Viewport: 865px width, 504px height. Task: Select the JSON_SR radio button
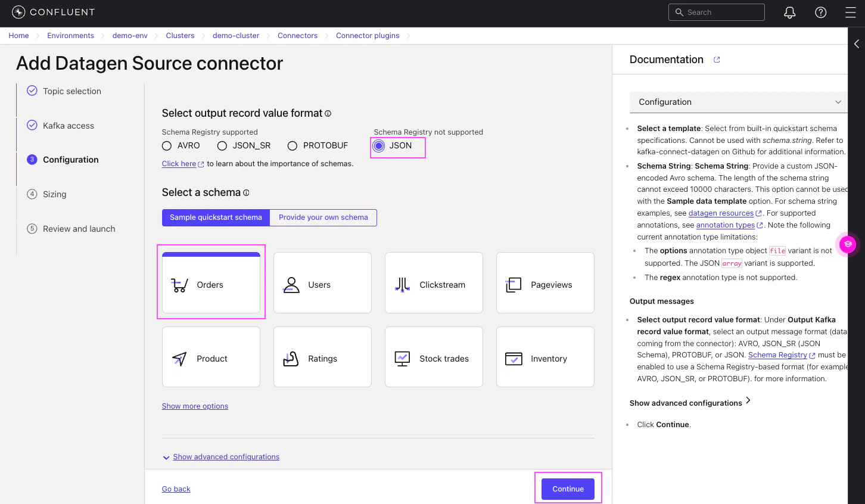point(222,146)
